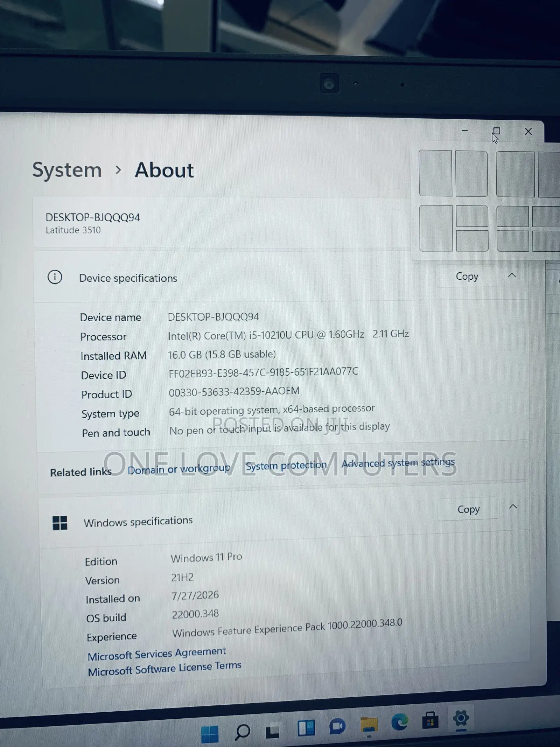The height and width of the screenshot is (747, 560).
Task: Launch Teams Chat from the taskbar
Action: tap(337, 726)
